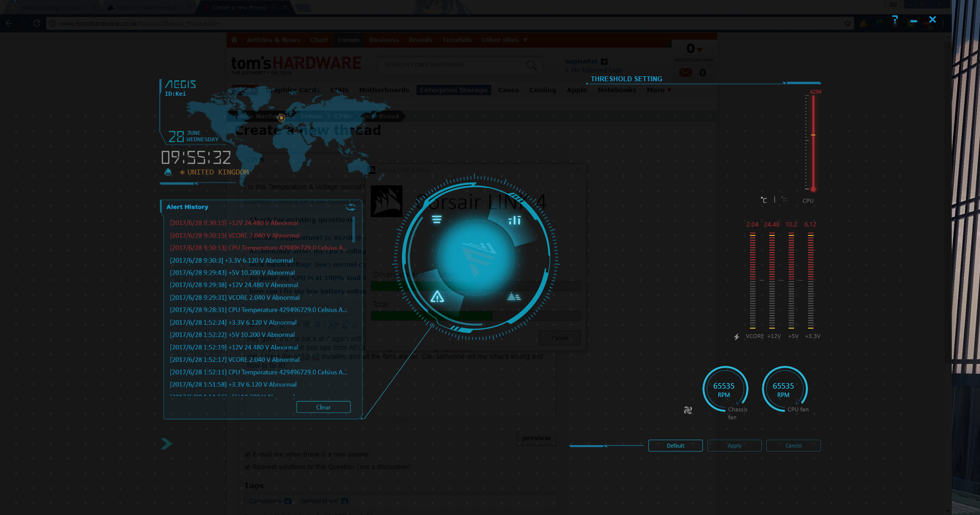Reload the browser page
This screenshot has height=515, width=980.
[37, 23]
